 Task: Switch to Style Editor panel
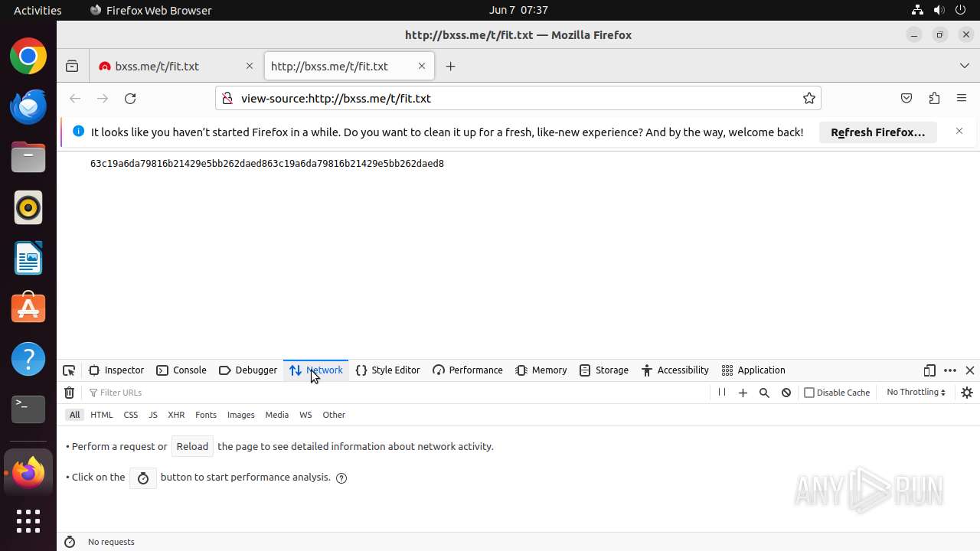[388, 370]
